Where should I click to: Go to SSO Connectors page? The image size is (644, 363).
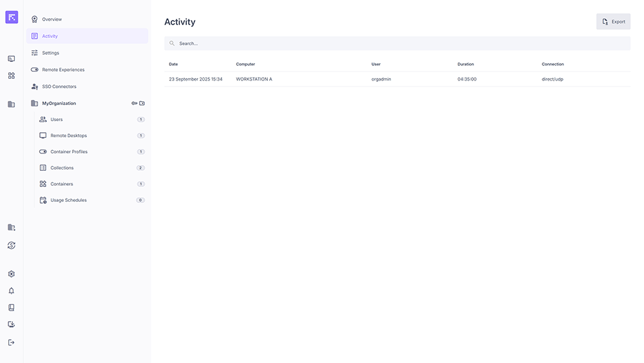coord(59,86)
